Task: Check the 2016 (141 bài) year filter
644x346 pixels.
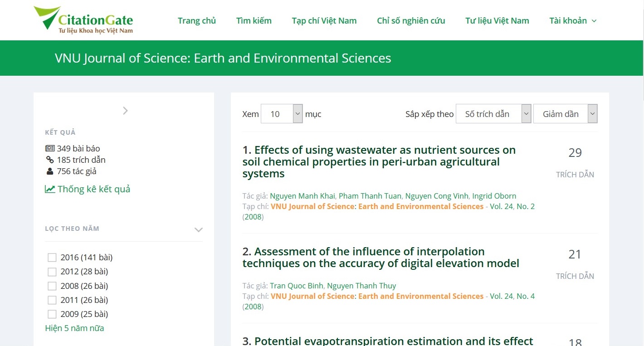Action: coord(52,258)
